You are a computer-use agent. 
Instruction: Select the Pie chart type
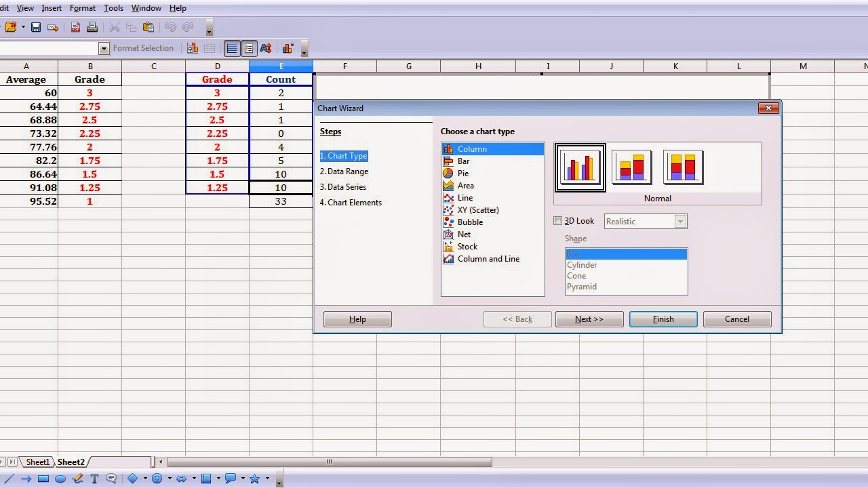pos(465,173)
